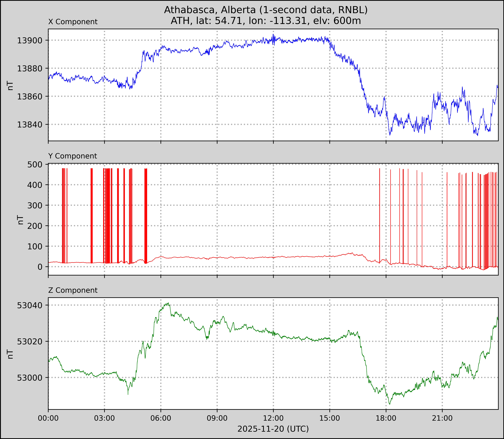Click the 21:00 time axis label
Viewport: 504px width, 439px height.
click(x=442, y=418)
